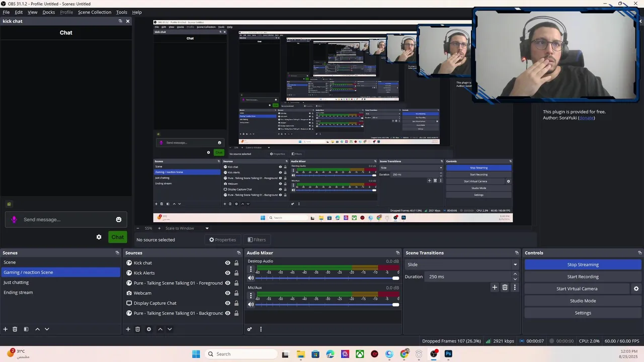Click the Desktop Audio volume slider
This screenshot has width=644, height=362.
coord(327,278)
